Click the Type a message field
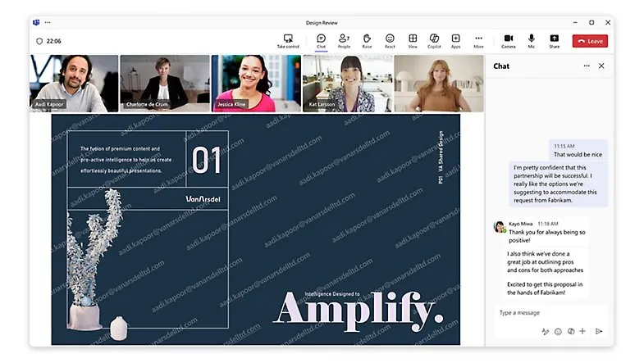 click(546, 312)
